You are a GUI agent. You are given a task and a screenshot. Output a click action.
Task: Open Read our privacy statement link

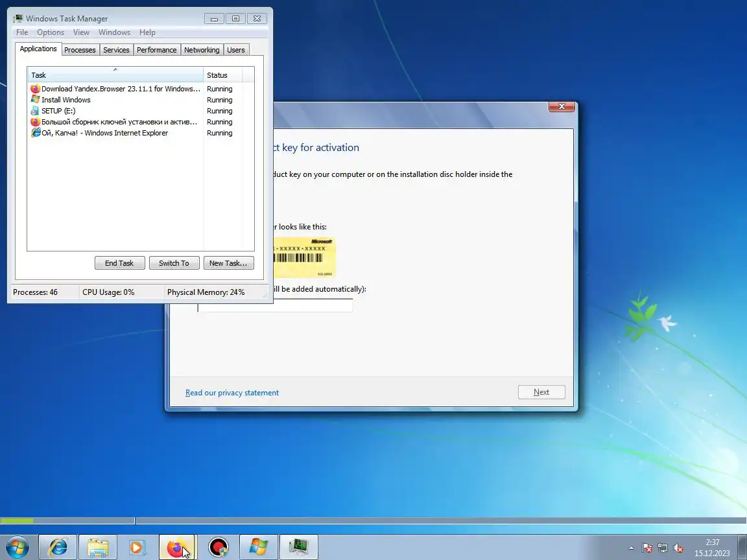click(x=232, y=392)
